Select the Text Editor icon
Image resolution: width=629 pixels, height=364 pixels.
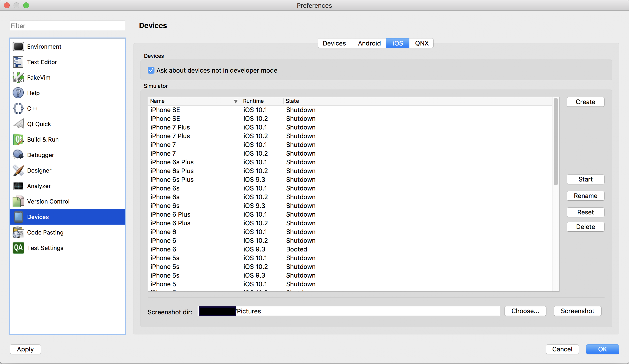pyautogui.click(x=18, y=62)
